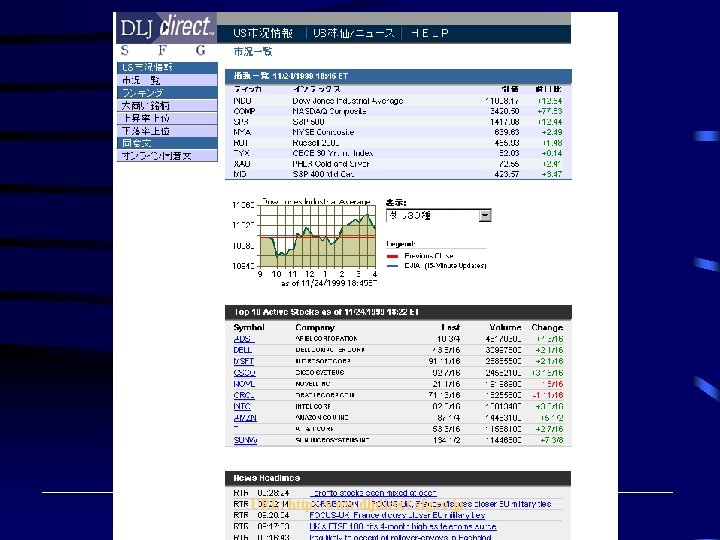Click the News Headlines section header

pos(398,478)
